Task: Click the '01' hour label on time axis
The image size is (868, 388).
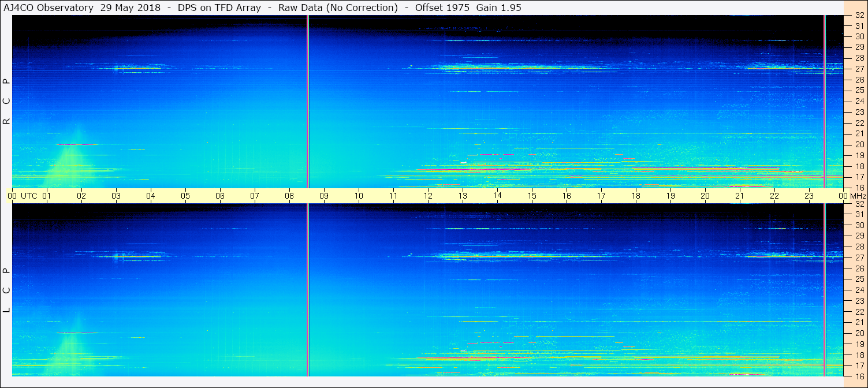Action: (47, 196)
